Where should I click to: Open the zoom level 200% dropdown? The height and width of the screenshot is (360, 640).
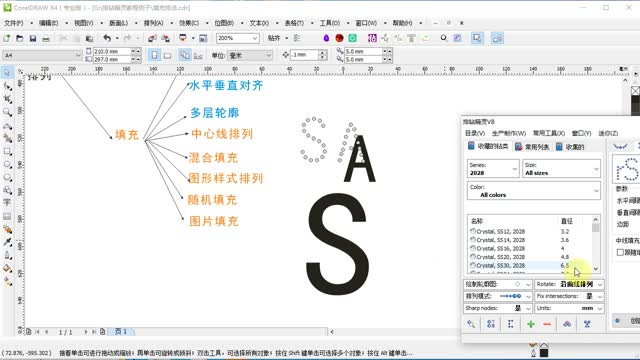pos(255,38)
